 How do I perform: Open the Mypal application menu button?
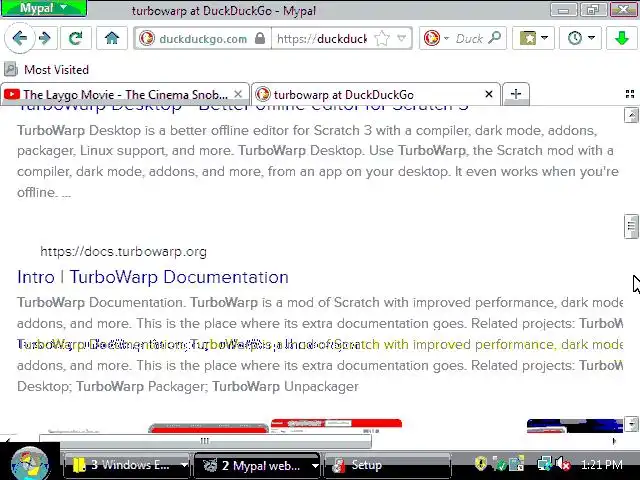pyautogui.click(x=44, y=8)
